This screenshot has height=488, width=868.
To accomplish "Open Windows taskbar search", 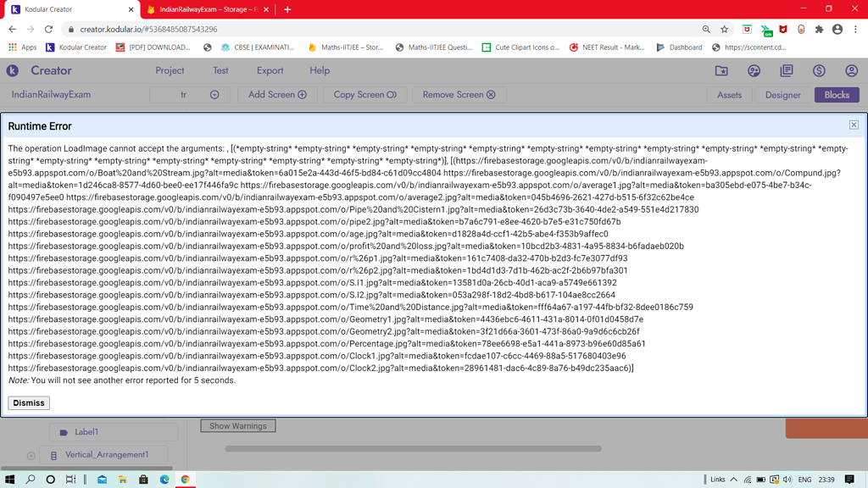I will coord(31,480).
